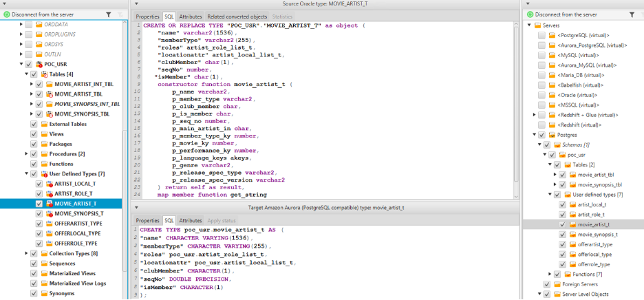Click the <MSSQL (virtual)> server icon

tap(552, 105)
